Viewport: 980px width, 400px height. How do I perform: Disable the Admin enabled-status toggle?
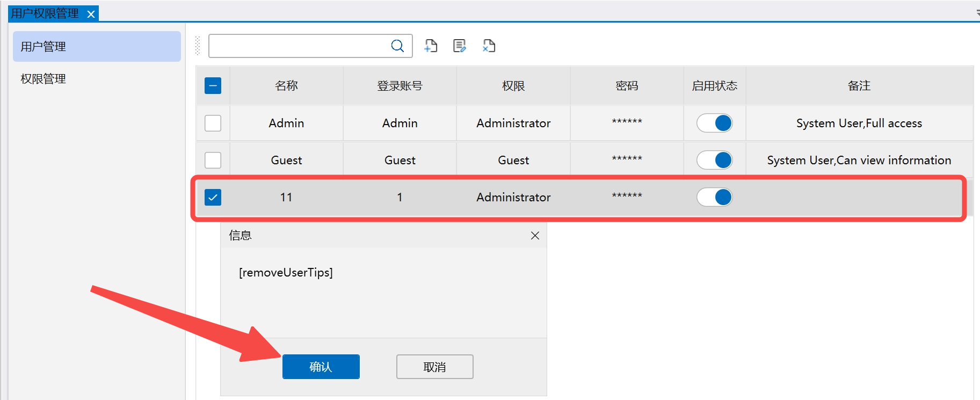pyautogui.click(x=714, y=123)
